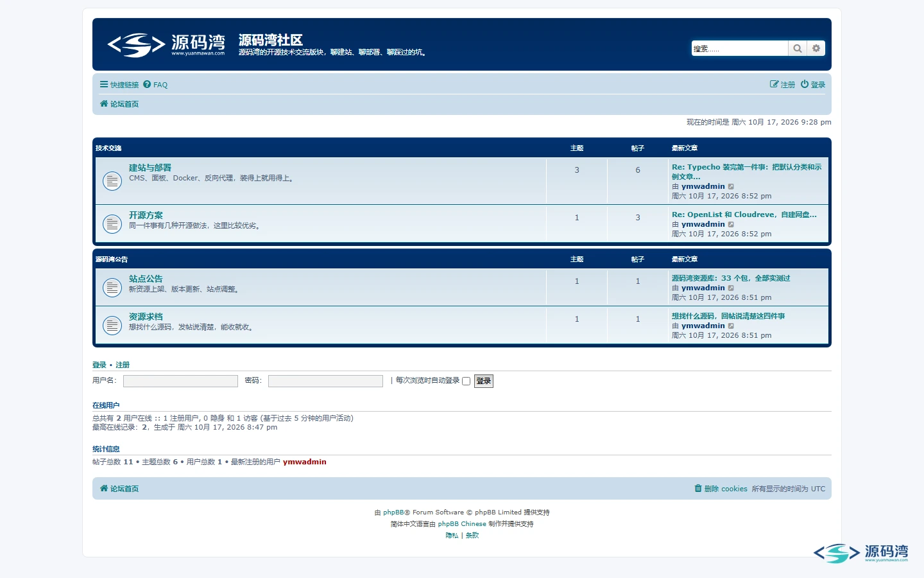Focus the 用户名 input field

click(180, 381)
